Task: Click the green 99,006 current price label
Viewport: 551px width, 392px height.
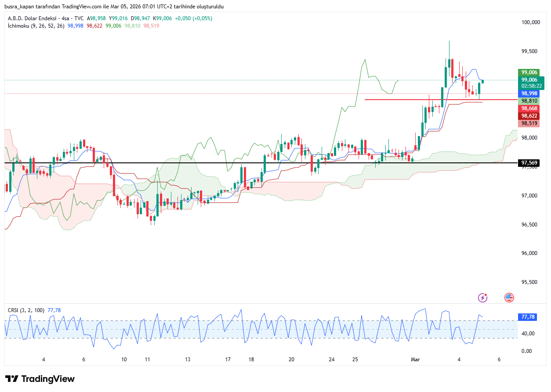Action: [x=529, y=79]
